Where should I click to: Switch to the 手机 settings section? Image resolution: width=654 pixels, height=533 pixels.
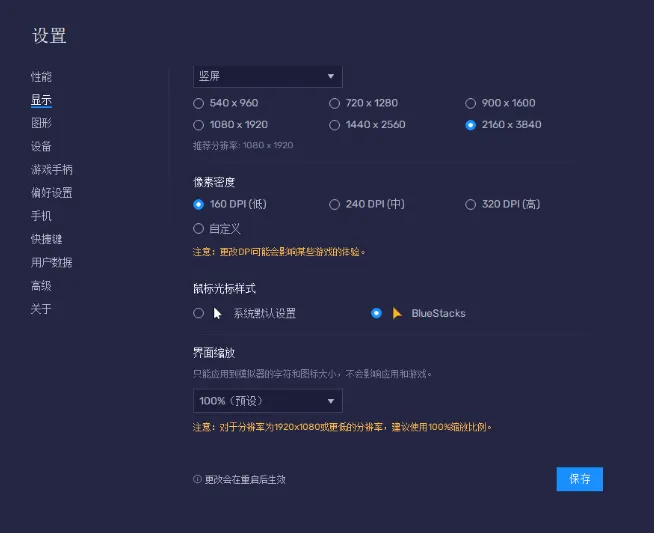click(41, 216)
